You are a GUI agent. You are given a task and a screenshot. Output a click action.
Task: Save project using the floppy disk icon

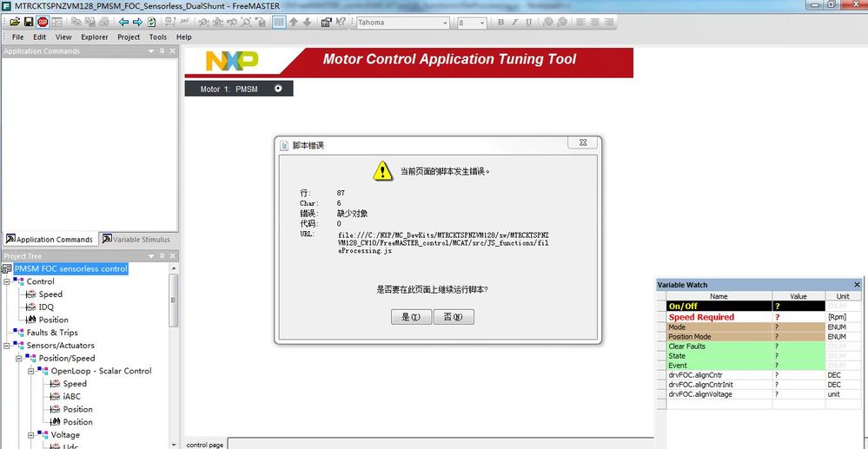point(29,22)
